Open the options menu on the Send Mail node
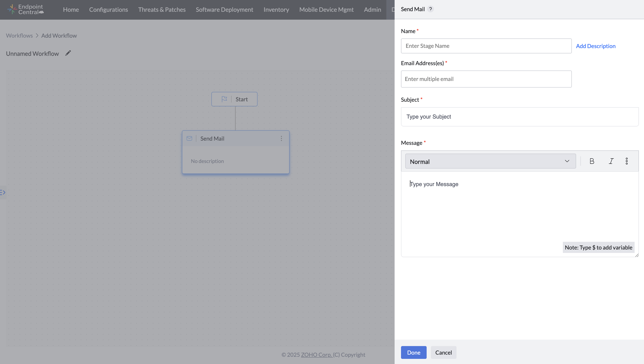 tap(281, 138)
